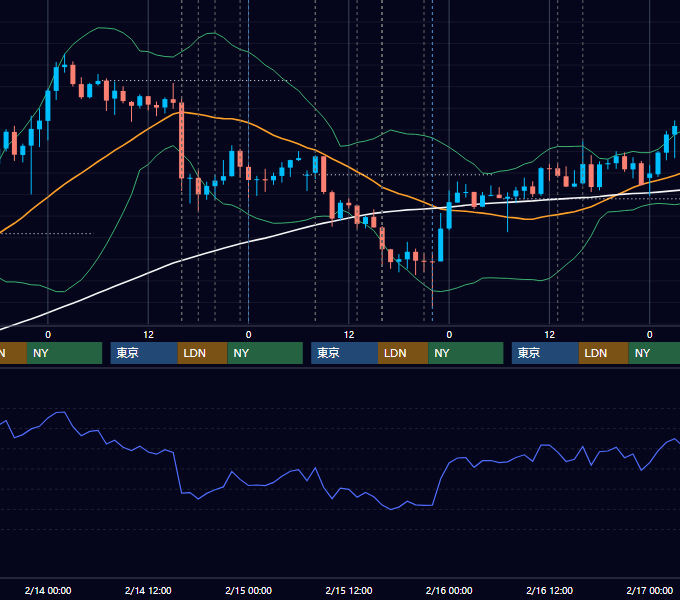
Task: Click the tall red candle crossing the orange line
Action: [182, 141]
